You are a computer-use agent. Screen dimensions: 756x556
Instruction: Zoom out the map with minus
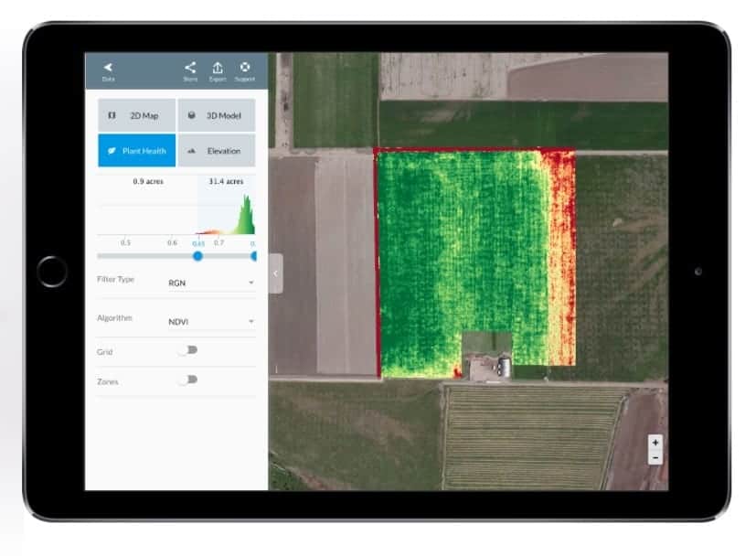click(655, 457)
